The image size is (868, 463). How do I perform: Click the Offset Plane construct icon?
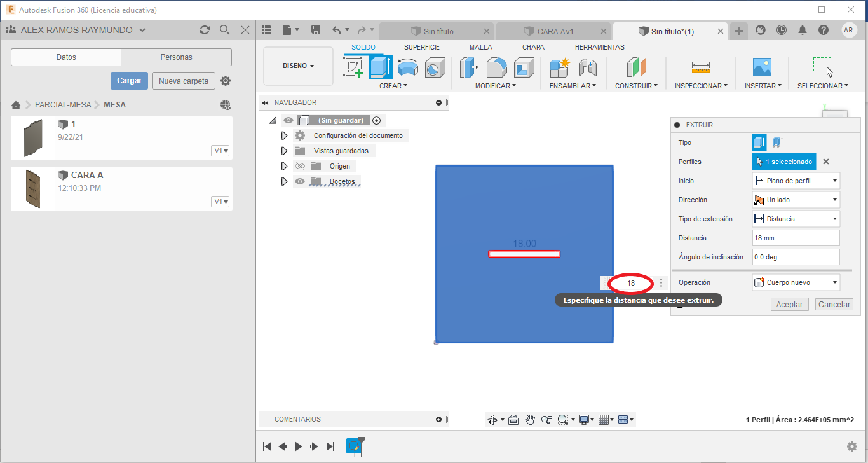[635, 67]
